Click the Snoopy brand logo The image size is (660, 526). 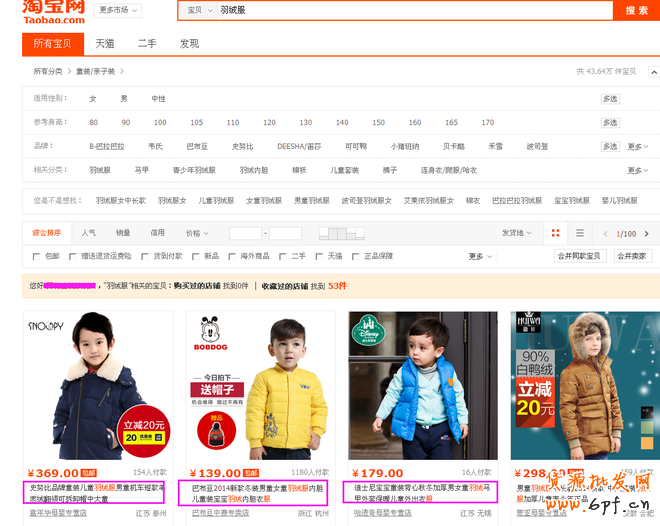[46, 325]
